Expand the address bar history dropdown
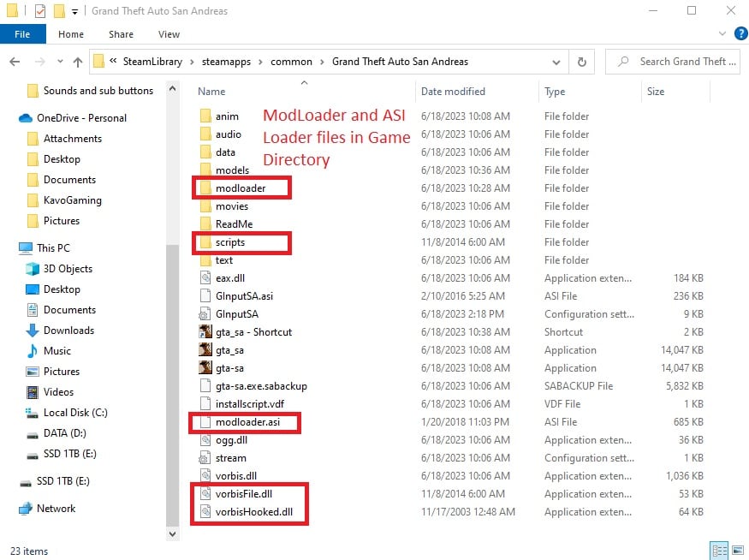 pyautogui.click(x=556, y=63)
